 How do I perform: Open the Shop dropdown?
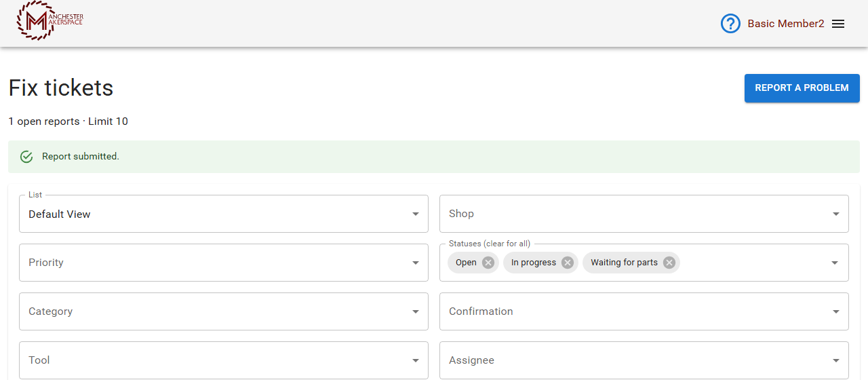tap(644, 214)
